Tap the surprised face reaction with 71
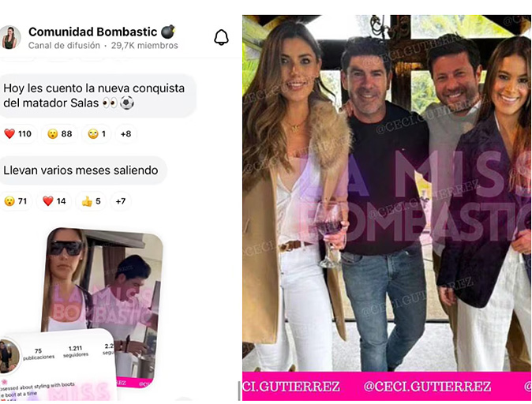Image resolution: width=532 pixels, height=404 pixels. tap(16, 201)
